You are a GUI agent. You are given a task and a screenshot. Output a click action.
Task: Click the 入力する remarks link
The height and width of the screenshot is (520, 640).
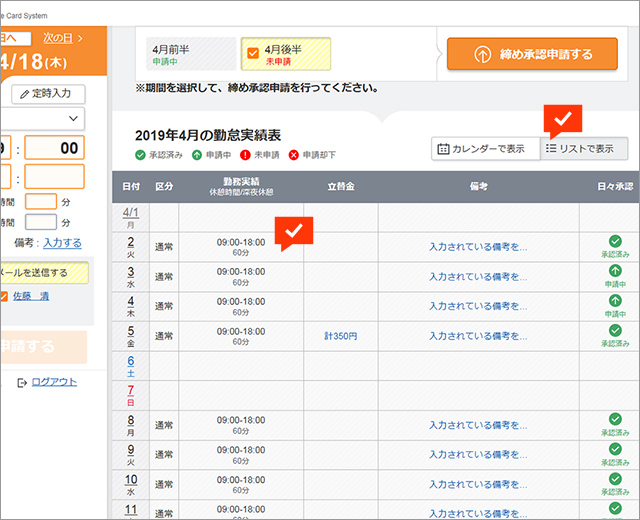coord(62,242)
